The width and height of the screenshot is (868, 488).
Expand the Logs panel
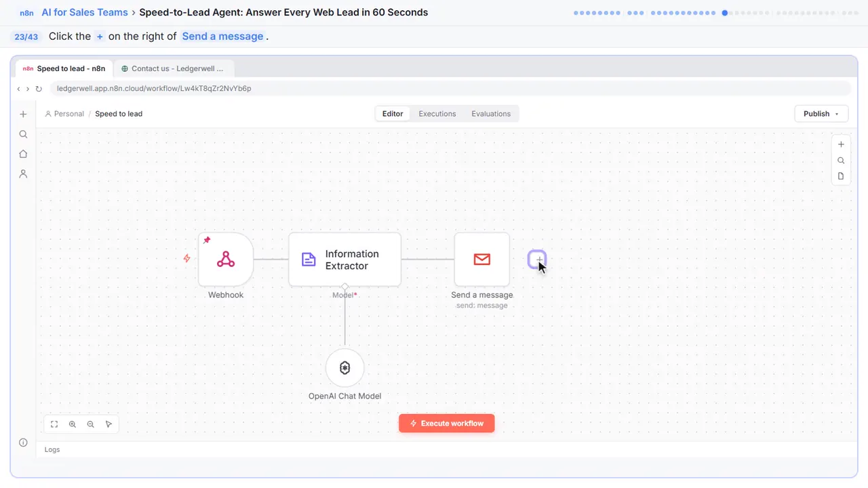point(52,449)
